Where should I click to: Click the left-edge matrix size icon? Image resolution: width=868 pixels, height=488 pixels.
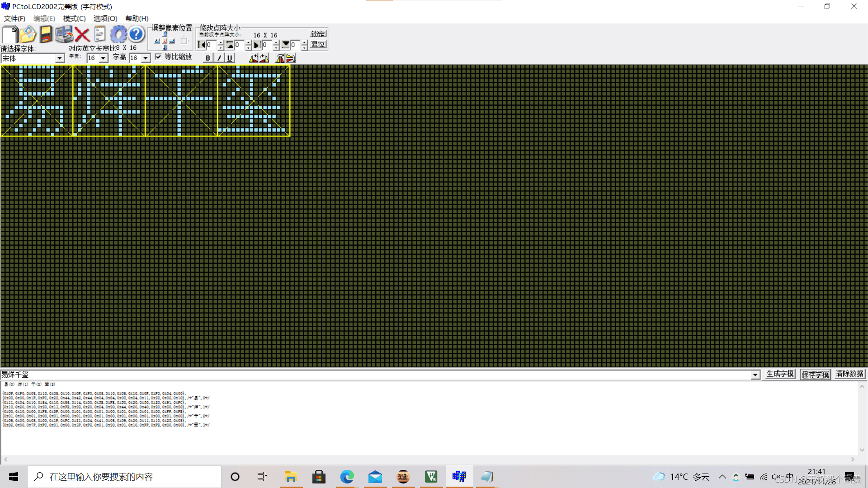click(202, 45)
